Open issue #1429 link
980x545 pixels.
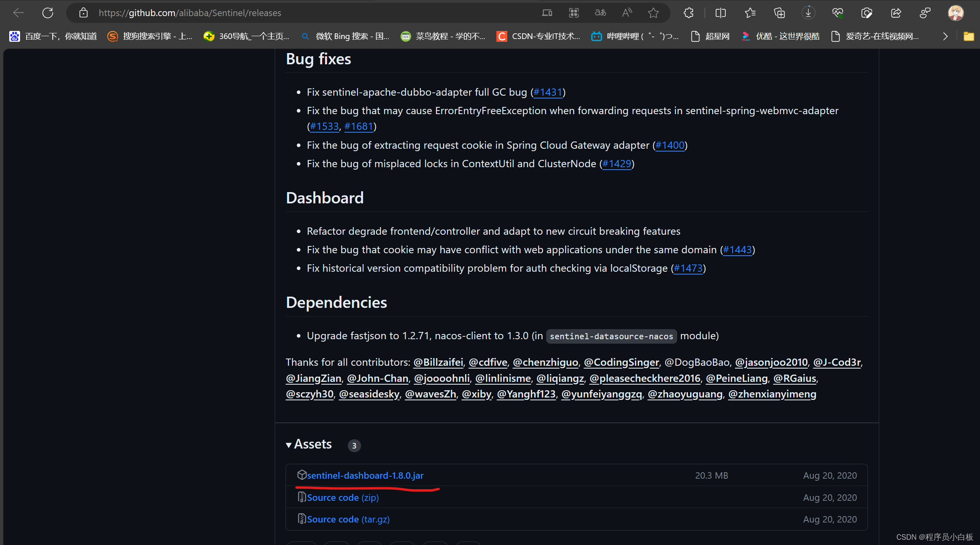tap(617, 164)
